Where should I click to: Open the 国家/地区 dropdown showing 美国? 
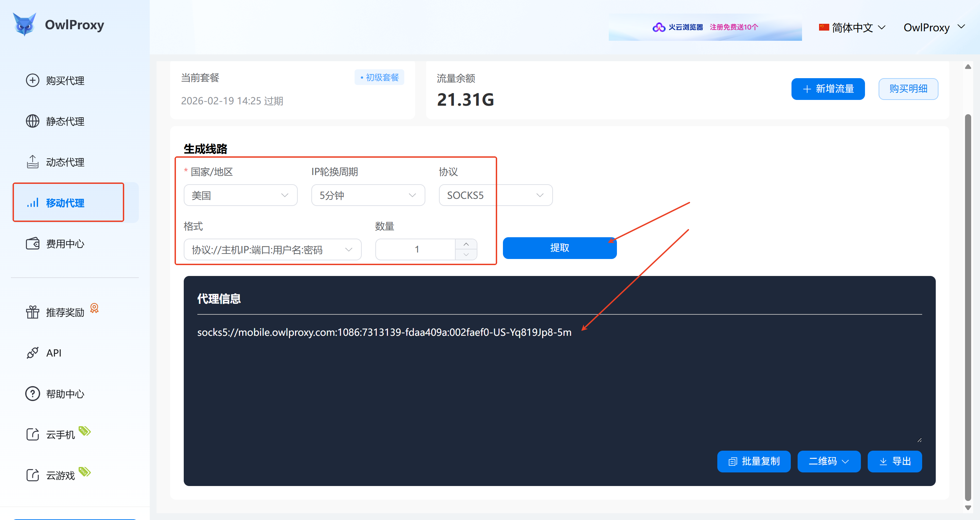point(240,195)
